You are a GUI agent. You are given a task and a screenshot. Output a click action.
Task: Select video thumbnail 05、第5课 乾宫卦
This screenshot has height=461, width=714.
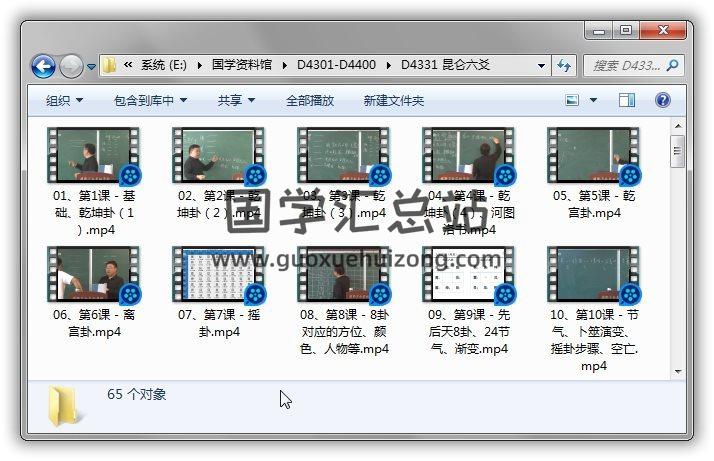point(593,155)
